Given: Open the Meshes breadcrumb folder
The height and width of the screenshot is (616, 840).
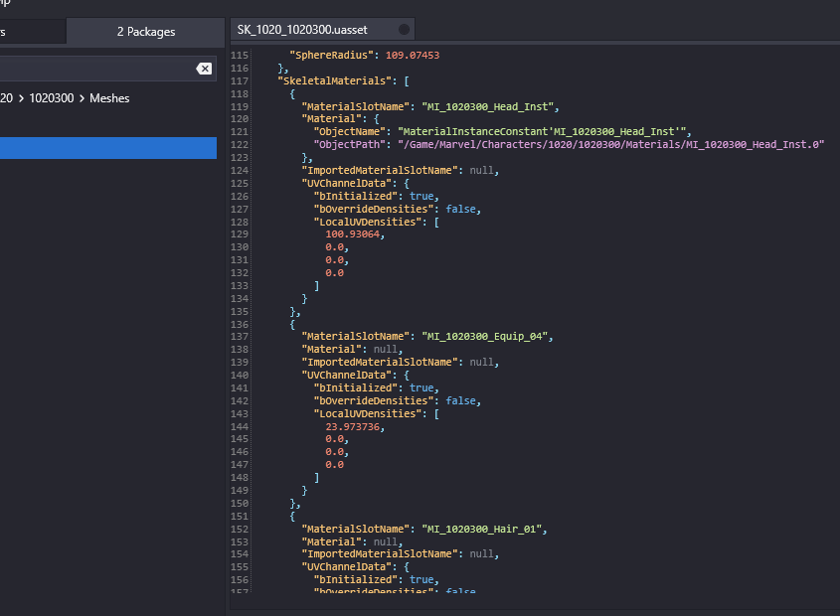Looking at the screenshot, I should pyautogui.click(x=109, y=98).
